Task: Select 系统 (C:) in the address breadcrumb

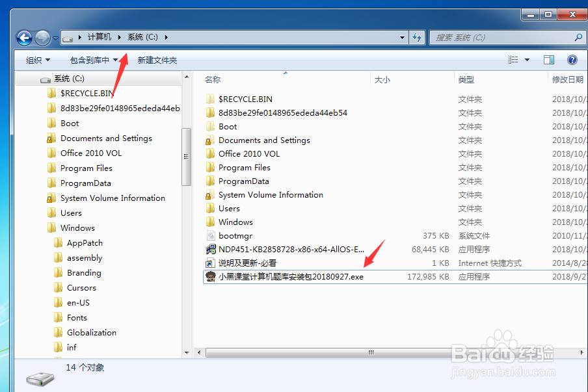Action: 142,36
